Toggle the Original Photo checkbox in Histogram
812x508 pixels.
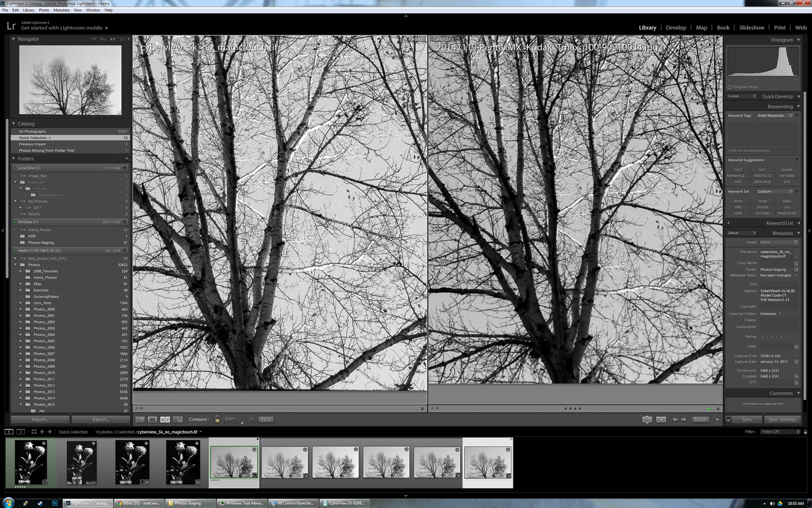[x=729, y=87]
